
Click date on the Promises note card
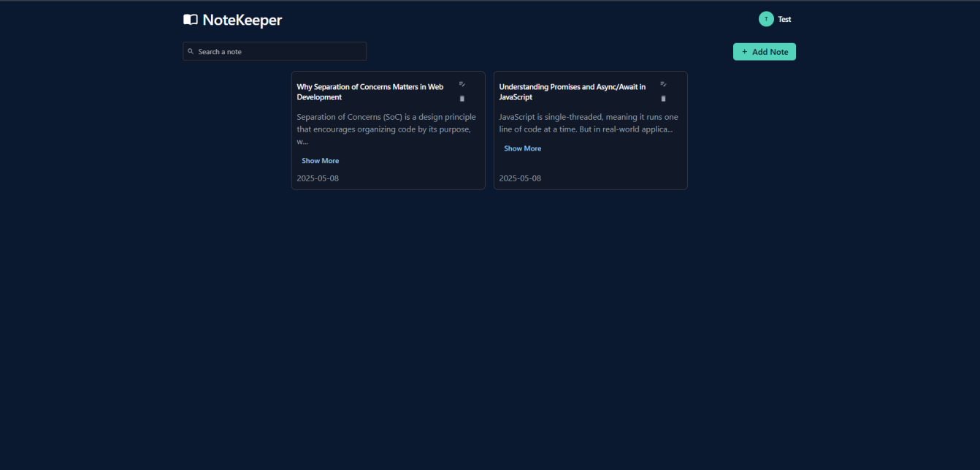click(520, 178)
